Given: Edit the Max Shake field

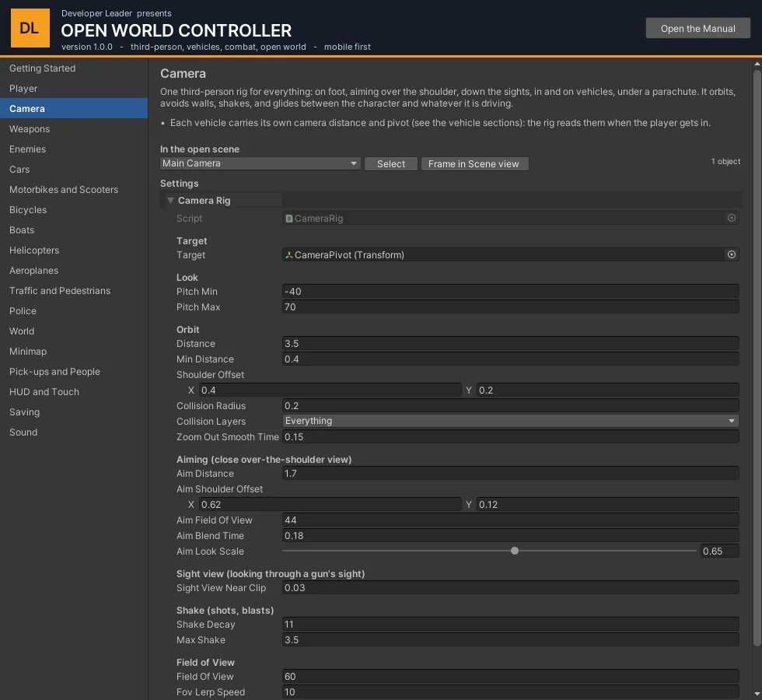Looking at the screenshot, I should (511, 639).
